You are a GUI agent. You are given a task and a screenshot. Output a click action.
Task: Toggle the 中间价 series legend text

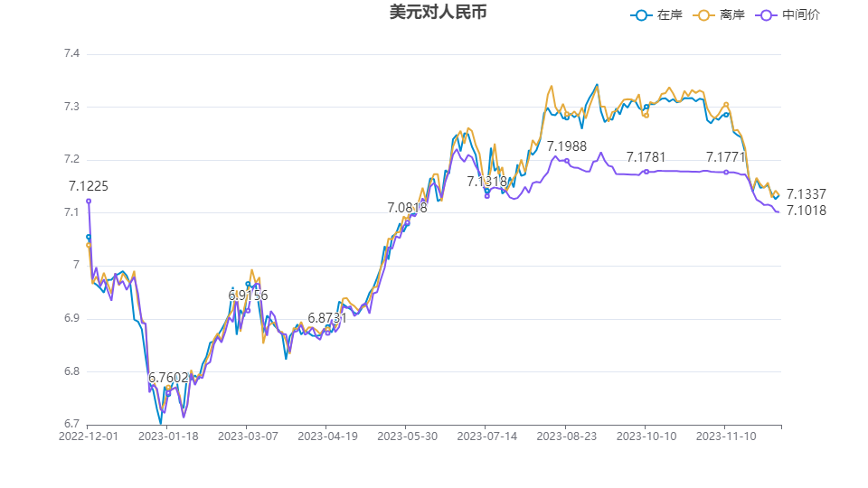(x=801, y=15)
